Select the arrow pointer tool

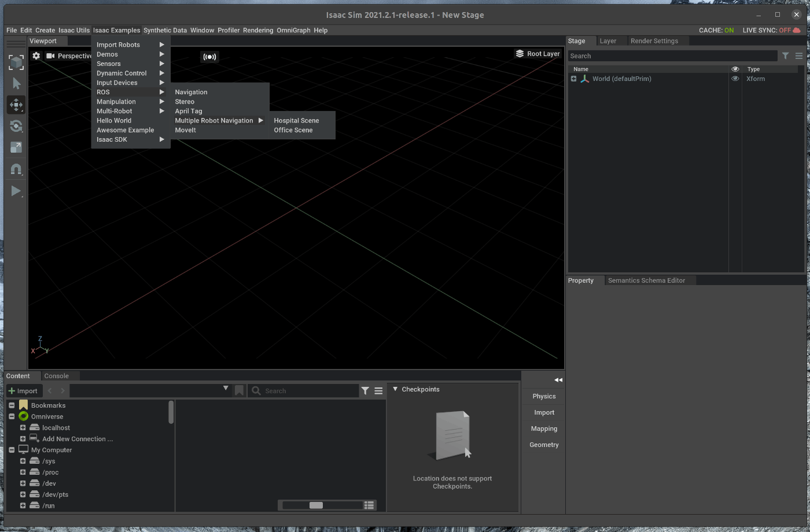pyautogui.click(x=16, y=84)
